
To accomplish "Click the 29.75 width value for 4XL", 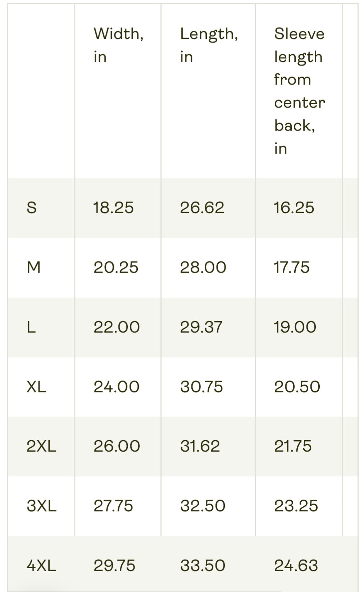I will point(114,566).
